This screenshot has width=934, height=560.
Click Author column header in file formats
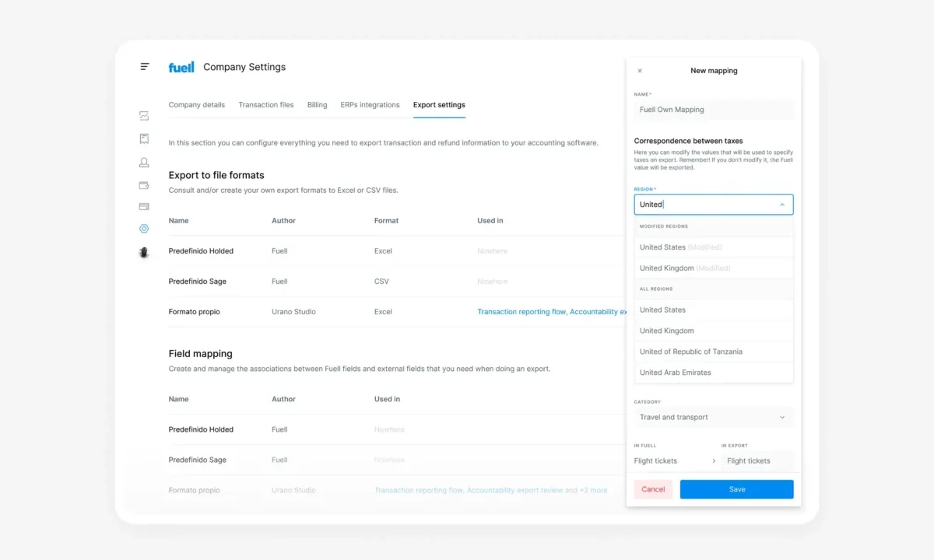point(283,221)
